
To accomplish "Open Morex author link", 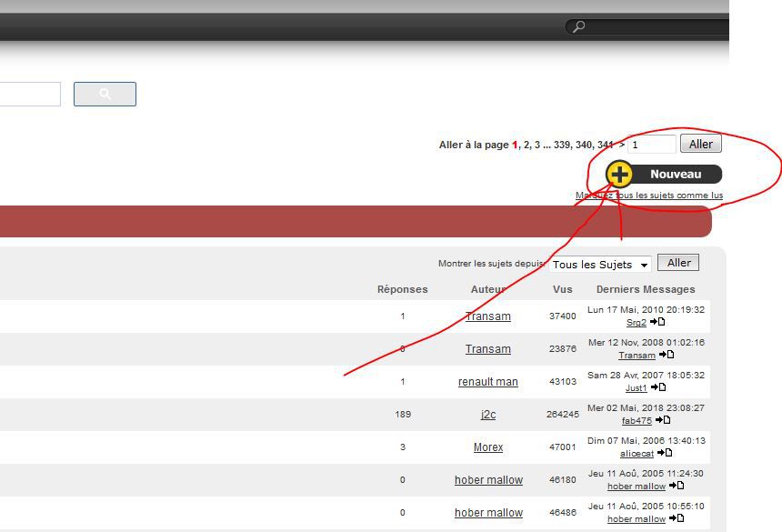I will click(x=488, y=447).
